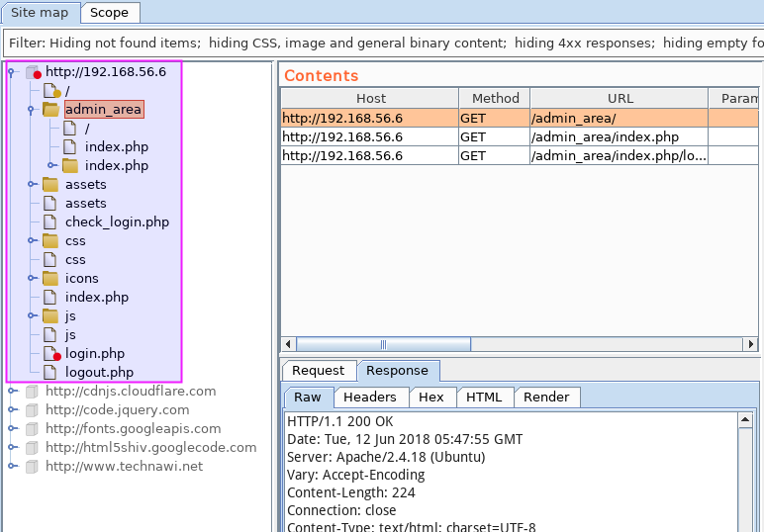
Task: Select the /admin_area/index.php/lo... row in Contents
Action: click(x=520, y=156)
